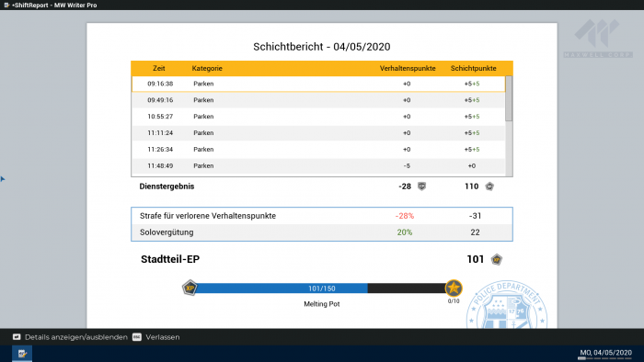Select the 09:49:16 Parken row
Image resolution: width=644 pixels, height=362 pixels.
[x=318, y=100]
